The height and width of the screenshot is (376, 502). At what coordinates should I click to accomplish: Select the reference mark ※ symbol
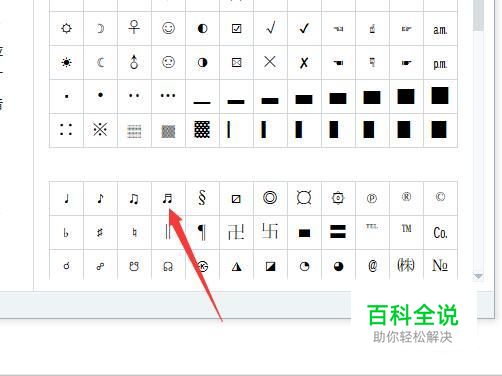click(100, 129)
